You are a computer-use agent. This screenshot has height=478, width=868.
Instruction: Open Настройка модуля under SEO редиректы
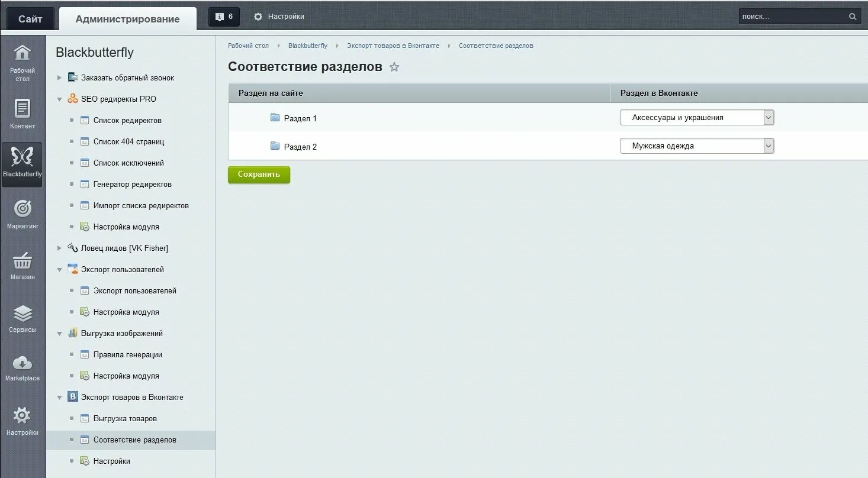point(126,227)
